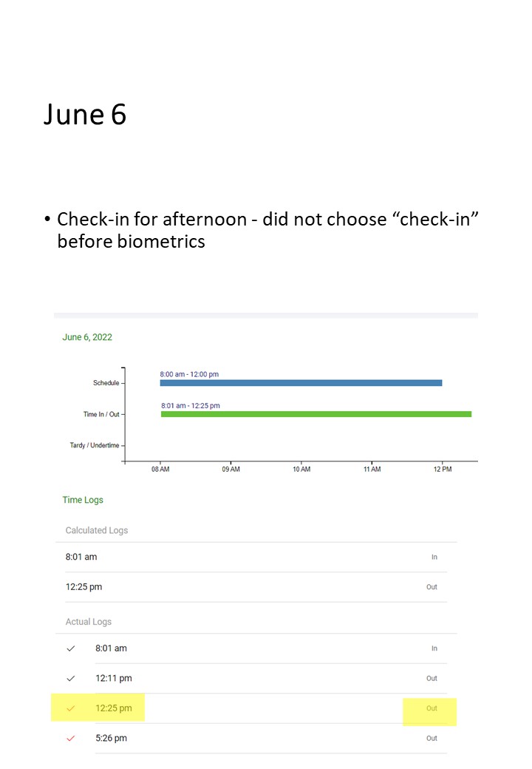Select the June 6, 2022 date heading
This screenshot has width=532, height=769.
[87, 337]
